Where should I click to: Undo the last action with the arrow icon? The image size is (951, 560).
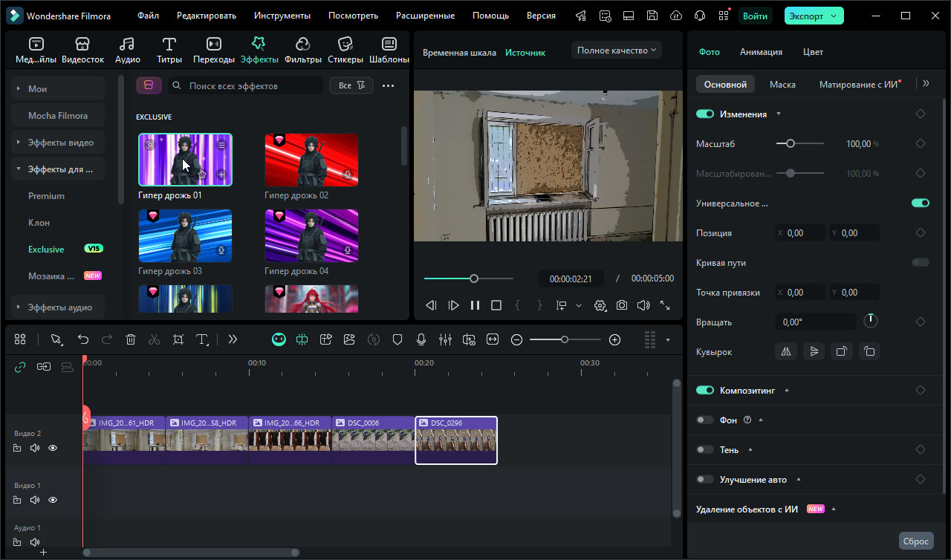pyautogui.click(x=83, y=339)
